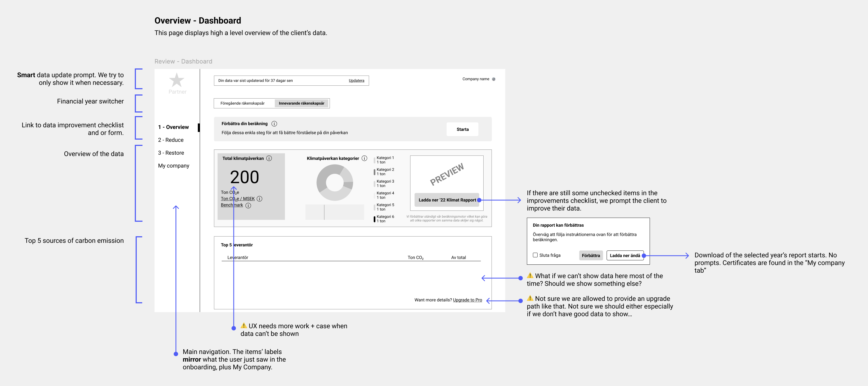Click the Upgrade to Pro link
This screenshot has width=868, height=386.
coord(467,300)
